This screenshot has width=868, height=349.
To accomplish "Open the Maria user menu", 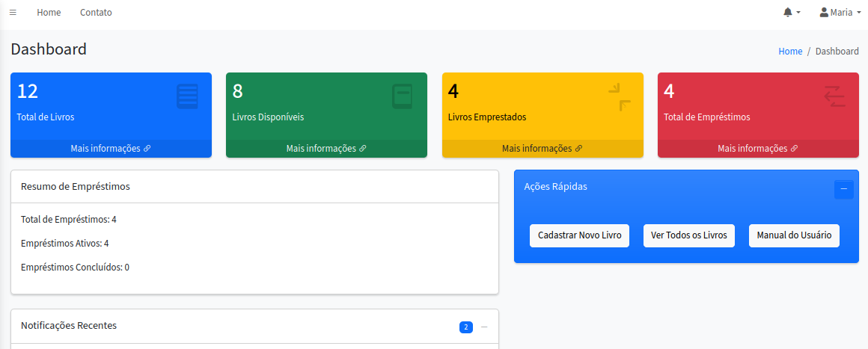I will pyautogui.click(x=840, y=13).
